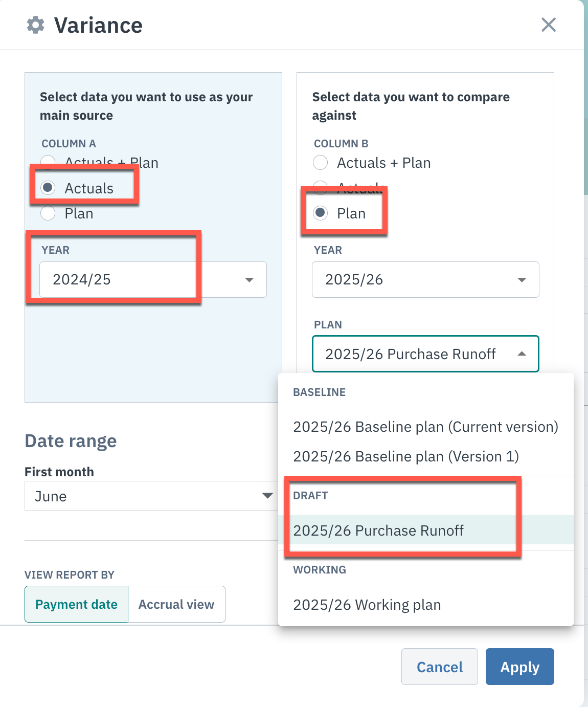The image size is (588, 707).
Task: Click the Apply button
Action: click(520, 667)
